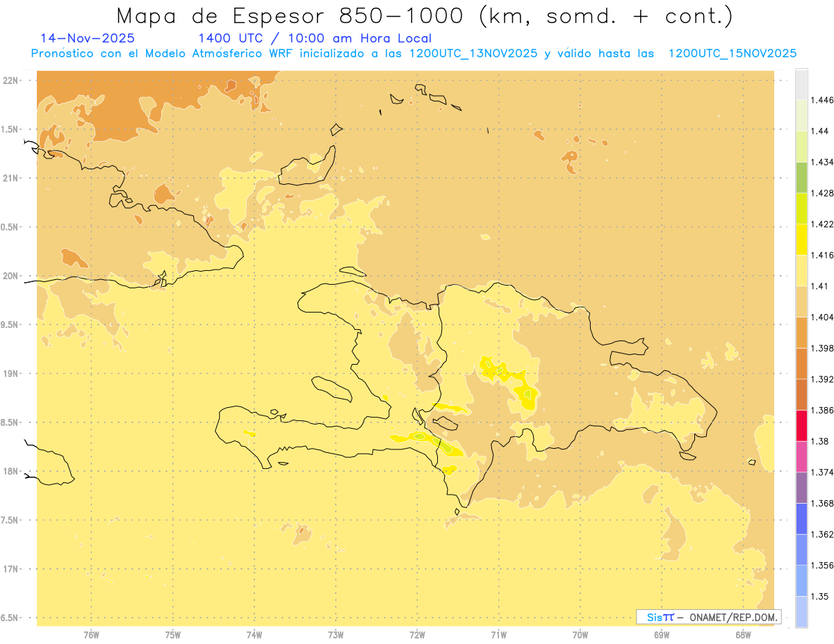Click the "72W" longitude axis label
Image resolution: width=834 pixels, height=644 pixels.
pyautogui.click(x=417, y=635)
